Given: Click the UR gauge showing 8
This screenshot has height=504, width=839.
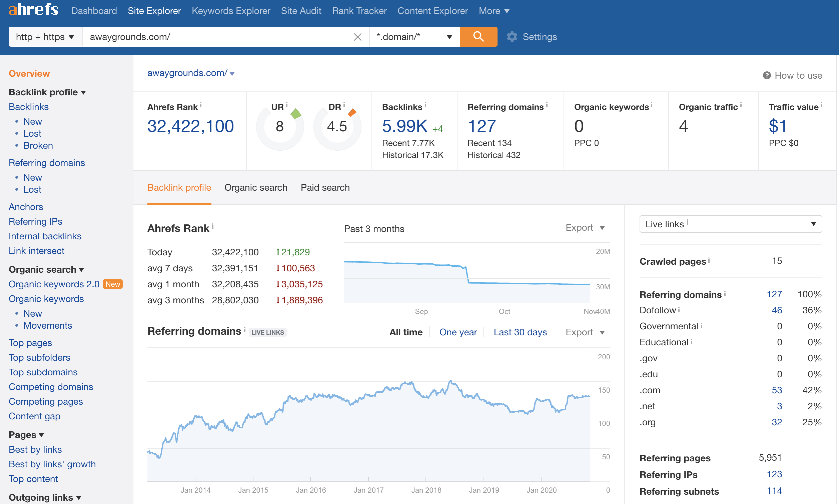Looking at the screenshot, I should coord(280,127).
